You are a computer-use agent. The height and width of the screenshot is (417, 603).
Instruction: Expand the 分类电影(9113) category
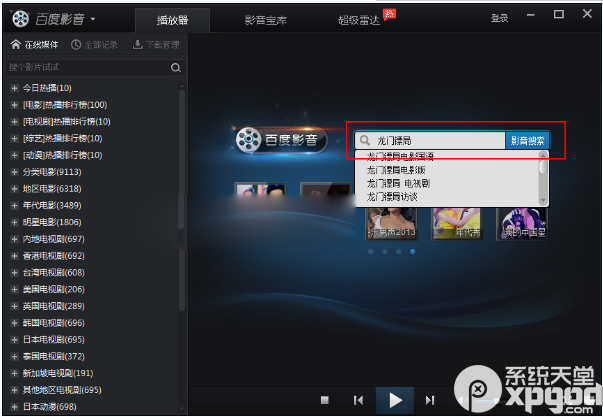[14, 172]
